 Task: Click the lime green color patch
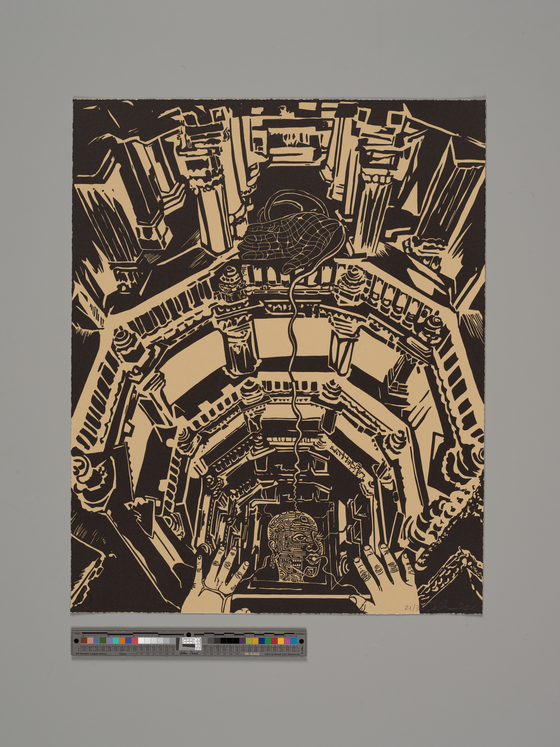pyautogui.click(x=249, y=641)
